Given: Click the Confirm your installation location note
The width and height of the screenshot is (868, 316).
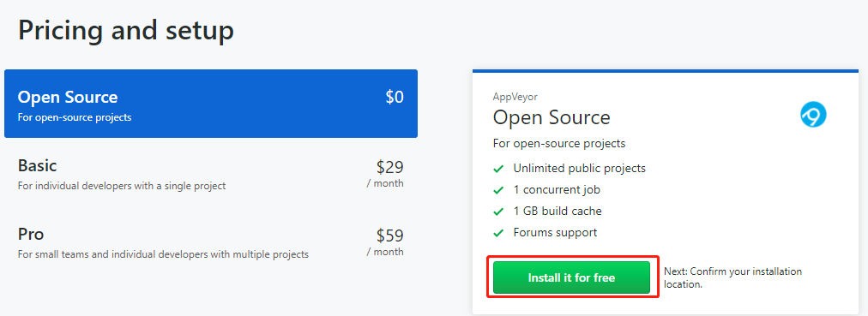Looking at the screenshot, I should (732, 277).
